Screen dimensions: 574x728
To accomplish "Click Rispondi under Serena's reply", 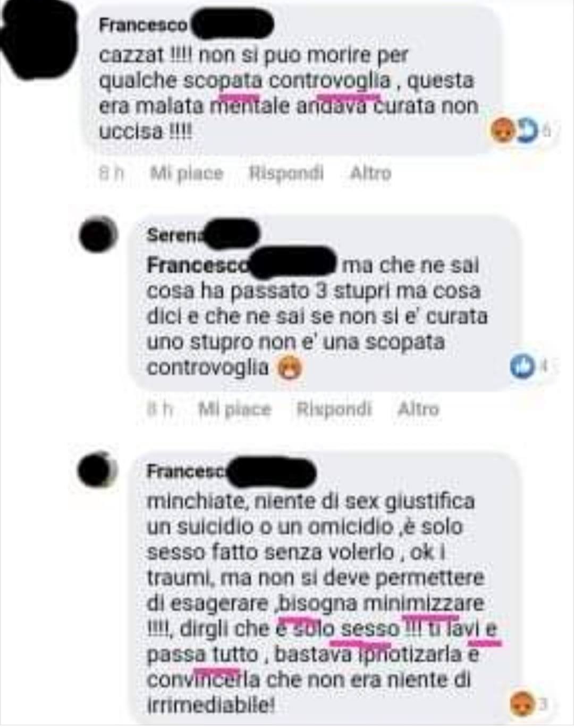I will click(334, 409).
